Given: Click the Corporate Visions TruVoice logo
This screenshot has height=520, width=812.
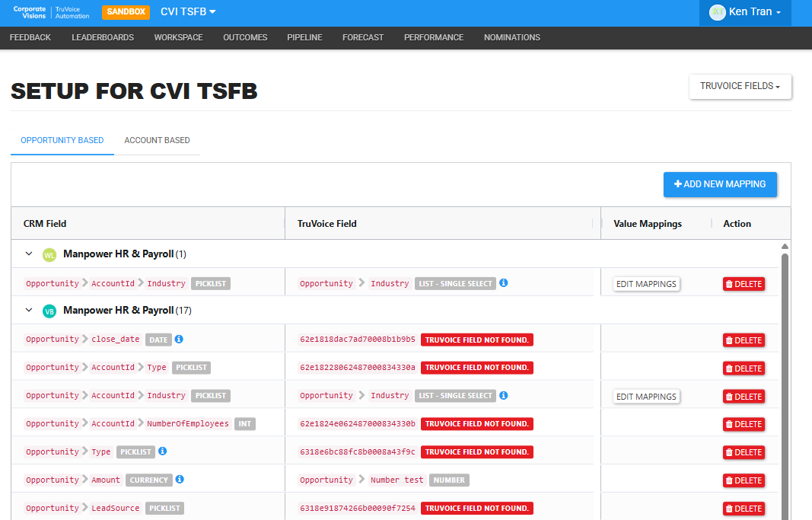Looking at the screenshot, I should tap(51, 12).
